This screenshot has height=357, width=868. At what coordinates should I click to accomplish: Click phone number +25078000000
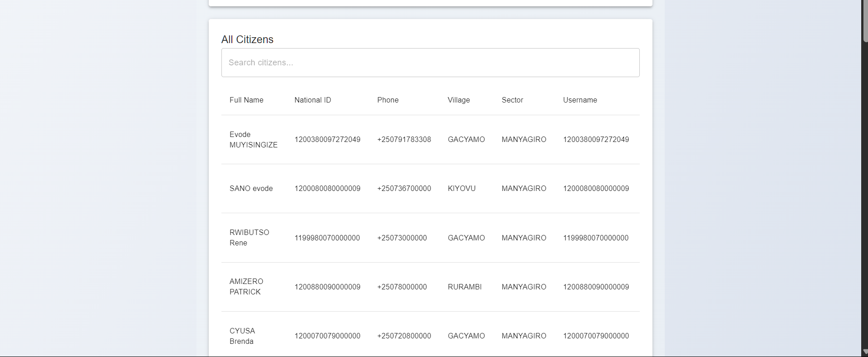pos(402,287)
